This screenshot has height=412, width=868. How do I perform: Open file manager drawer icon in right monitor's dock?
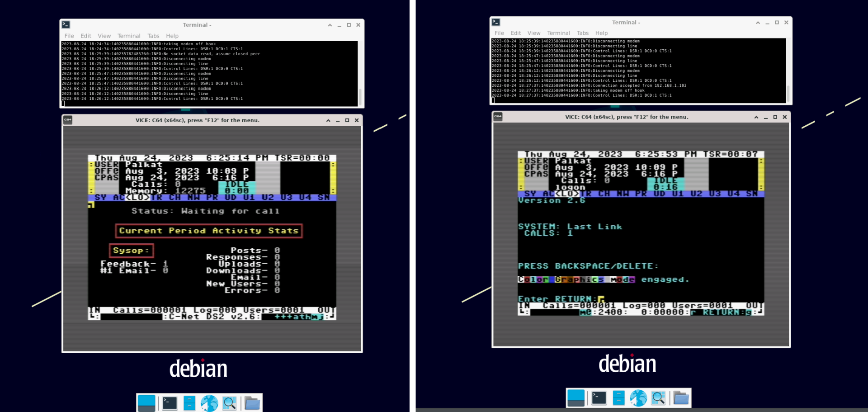pyautogui.click(x=619, y=398)
